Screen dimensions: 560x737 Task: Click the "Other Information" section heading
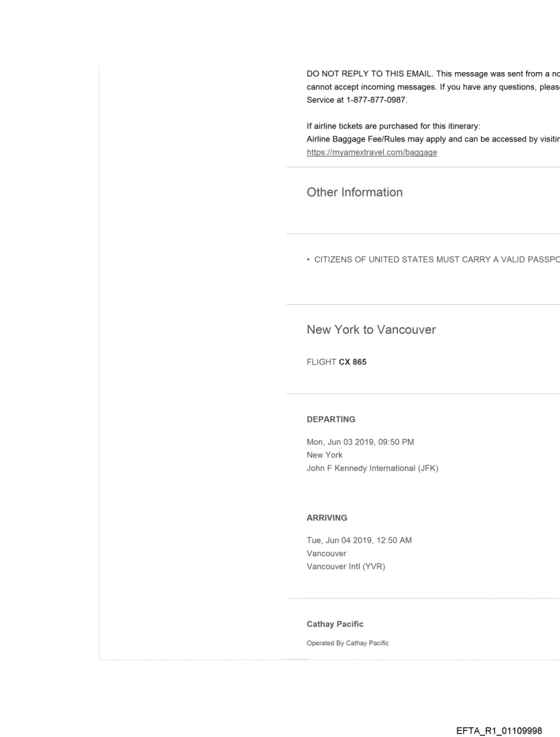(354, 192)
